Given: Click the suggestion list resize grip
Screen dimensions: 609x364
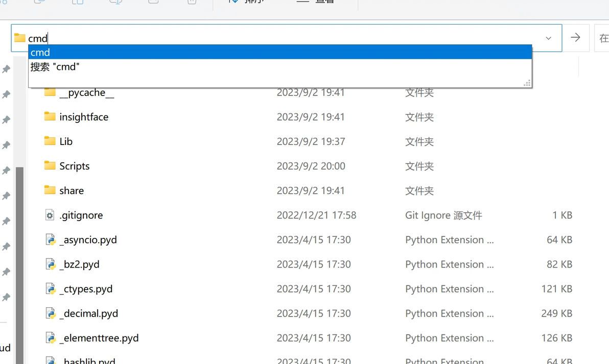Looking at the screenshot, I should (527, 83).
